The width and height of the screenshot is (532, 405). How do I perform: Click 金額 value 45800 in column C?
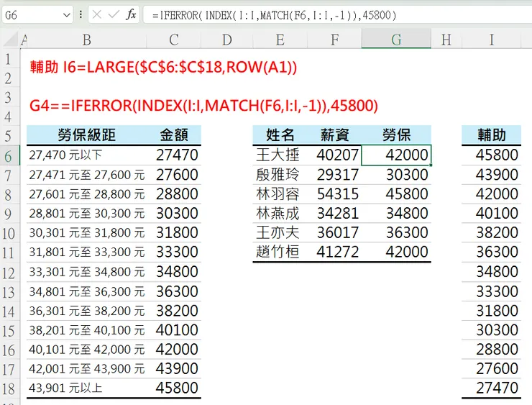point(174,388)
